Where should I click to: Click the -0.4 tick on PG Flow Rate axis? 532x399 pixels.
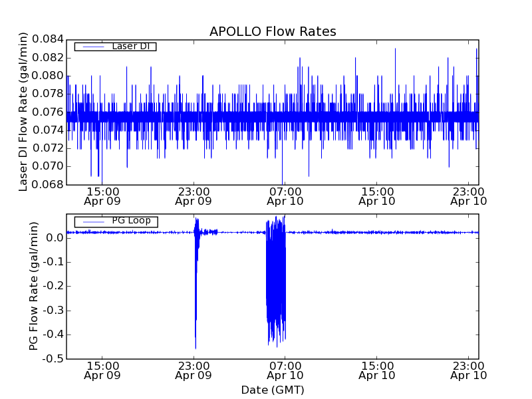[53, 334]
